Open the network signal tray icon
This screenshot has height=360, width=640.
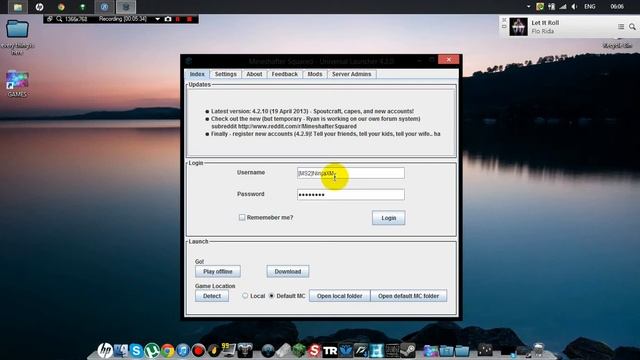pos(563,7)
